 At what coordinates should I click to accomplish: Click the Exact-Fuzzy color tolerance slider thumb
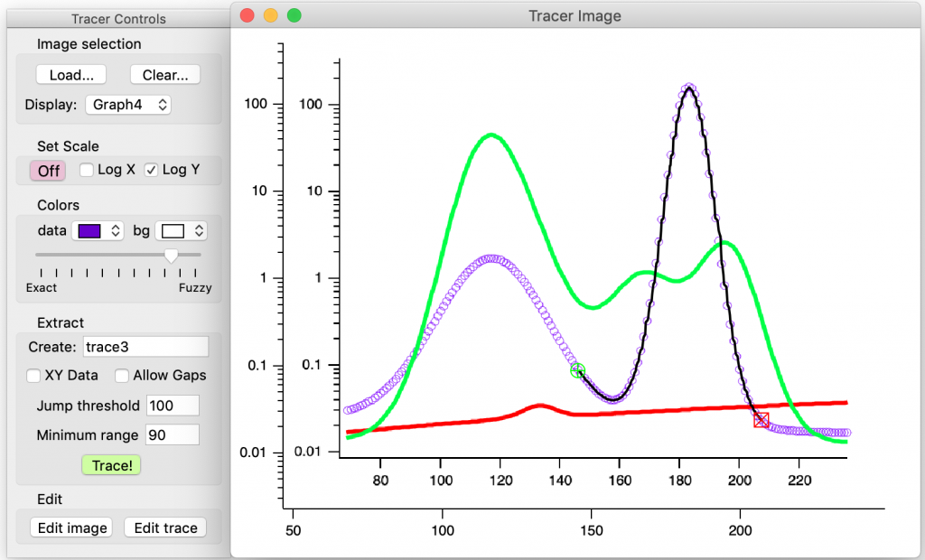(171, 257)
